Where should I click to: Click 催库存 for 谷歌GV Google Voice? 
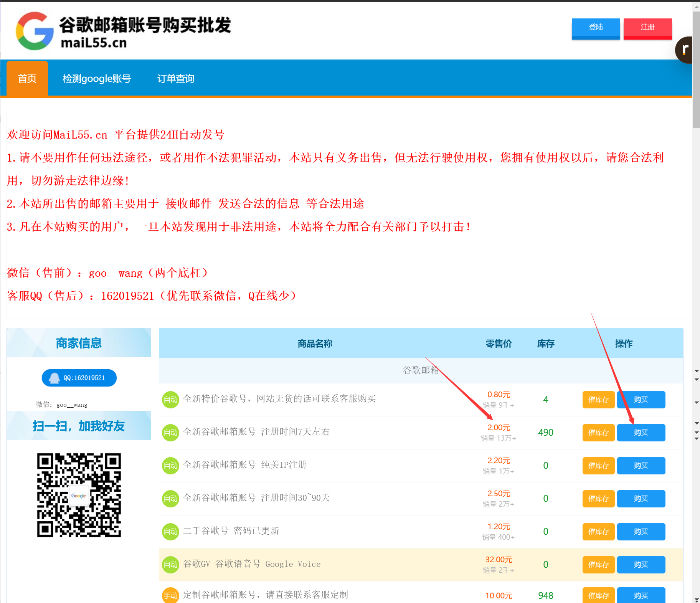598,565
